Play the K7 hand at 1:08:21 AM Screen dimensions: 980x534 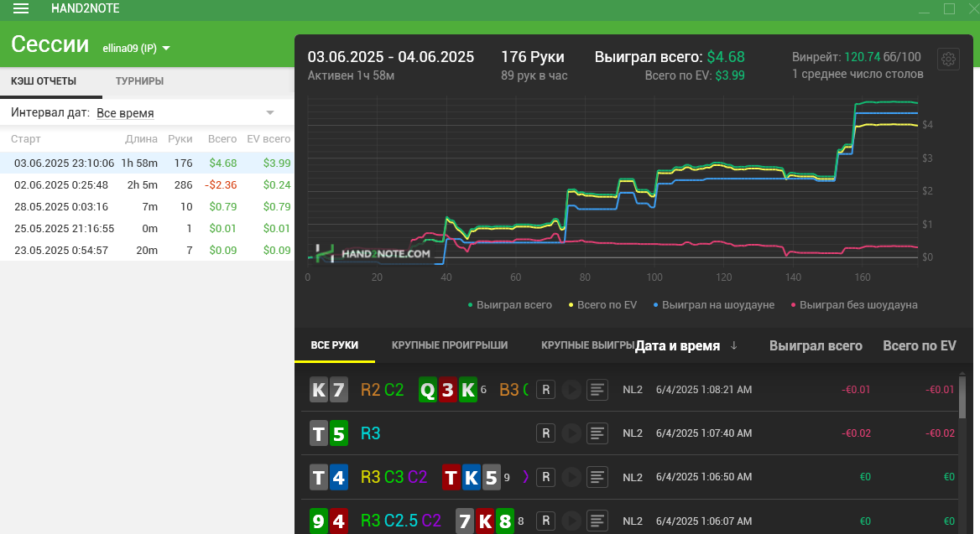point(571,390)
